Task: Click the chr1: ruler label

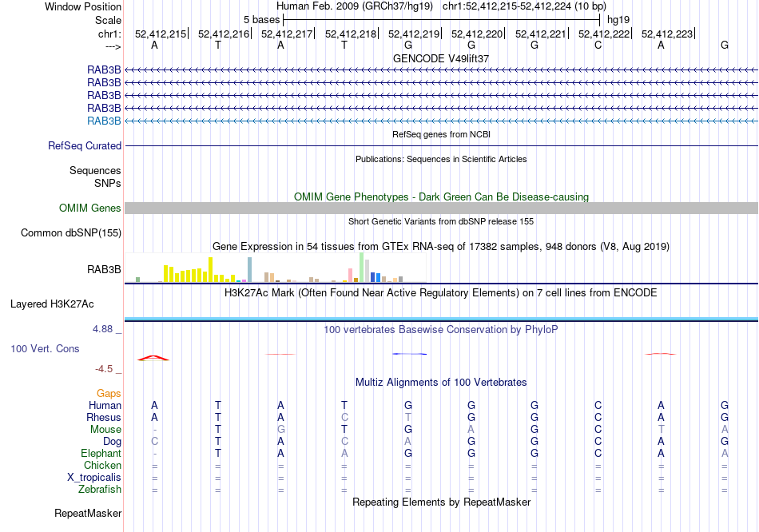Action: [109, 34]
